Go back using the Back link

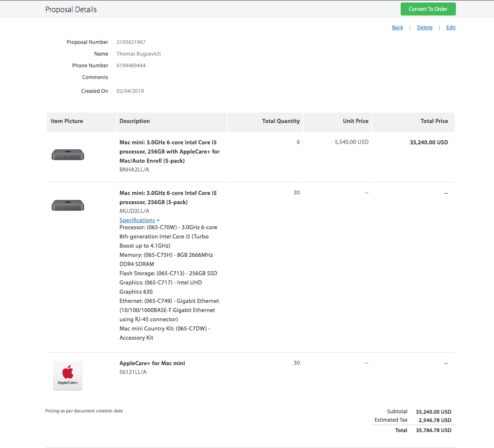(x=397, y=27)
